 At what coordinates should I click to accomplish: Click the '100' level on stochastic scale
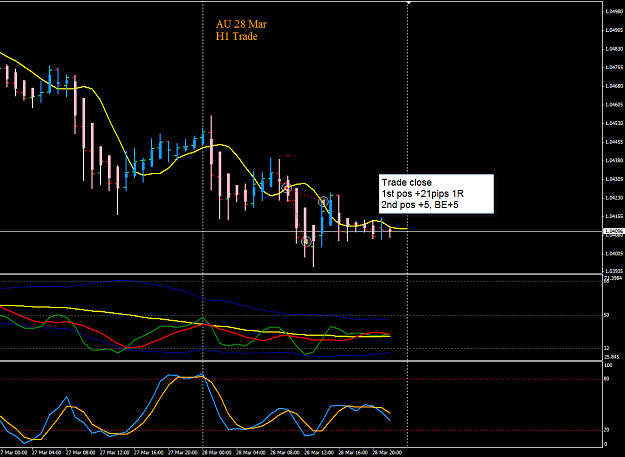pyautogui.click(x=608, y=365)
